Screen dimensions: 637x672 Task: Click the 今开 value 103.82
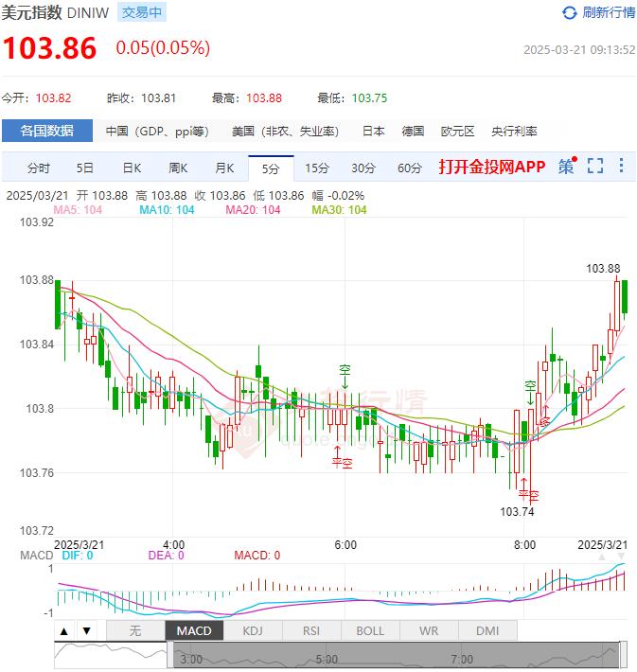click(54, 98)
